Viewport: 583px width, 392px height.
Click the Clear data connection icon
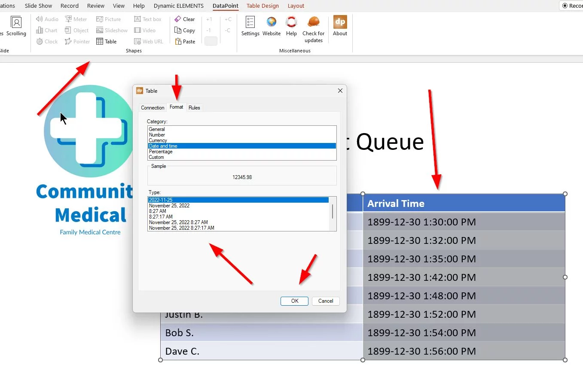(185, 19)
